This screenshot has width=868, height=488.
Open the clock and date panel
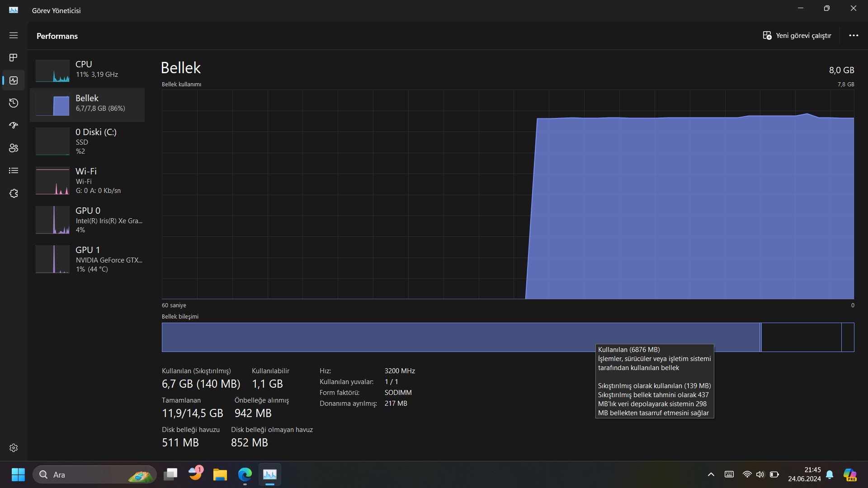804,474
